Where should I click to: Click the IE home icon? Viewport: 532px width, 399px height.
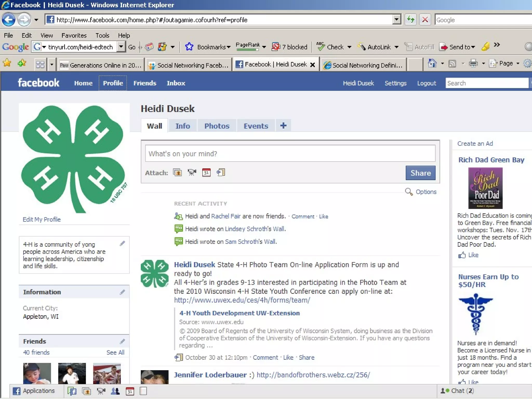pyautogui.click(x=432, y=63)
